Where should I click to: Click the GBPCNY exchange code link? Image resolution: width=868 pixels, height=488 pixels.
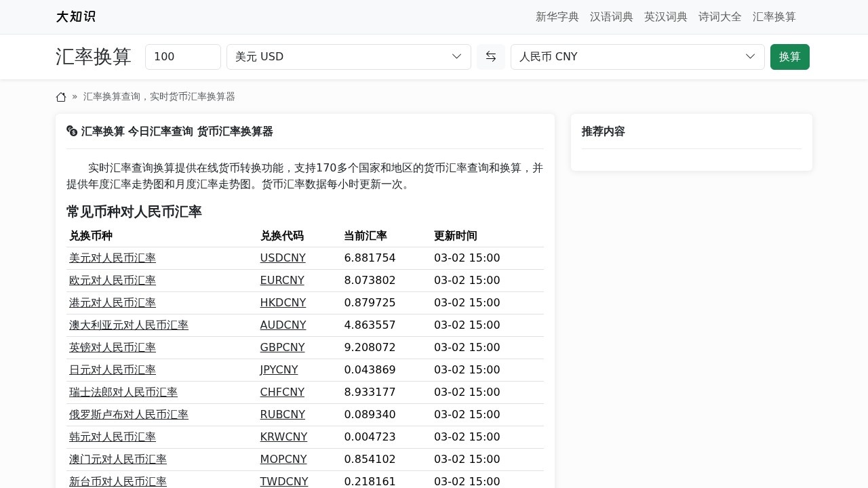282,348
